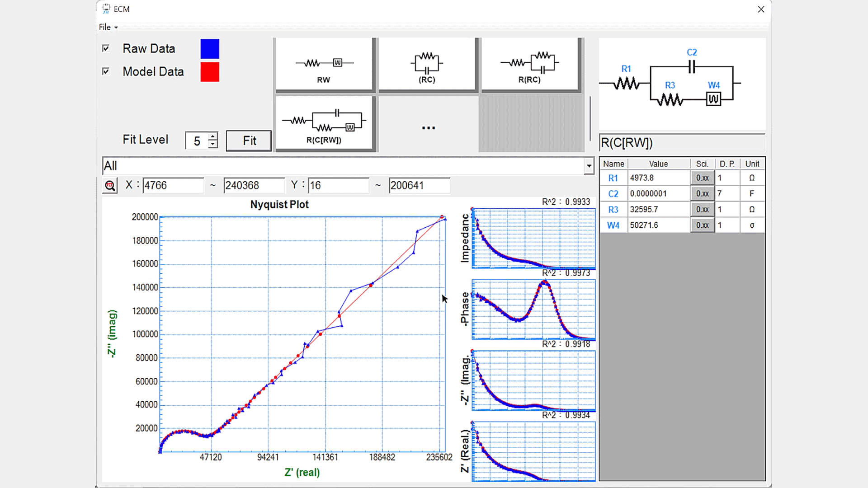Screen dimensions: 868x488
Task: Toggle the Model Data checkbox
Action: (106, 71)
